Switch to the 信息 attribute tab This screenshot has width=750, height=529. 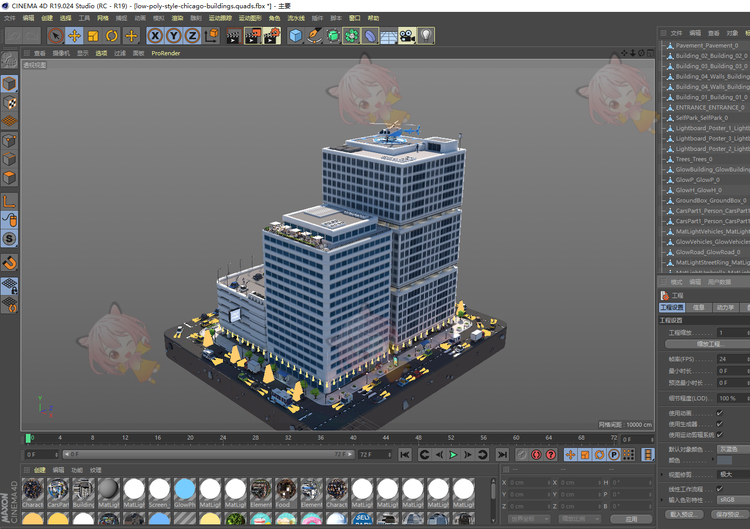[x=699, y=308]
